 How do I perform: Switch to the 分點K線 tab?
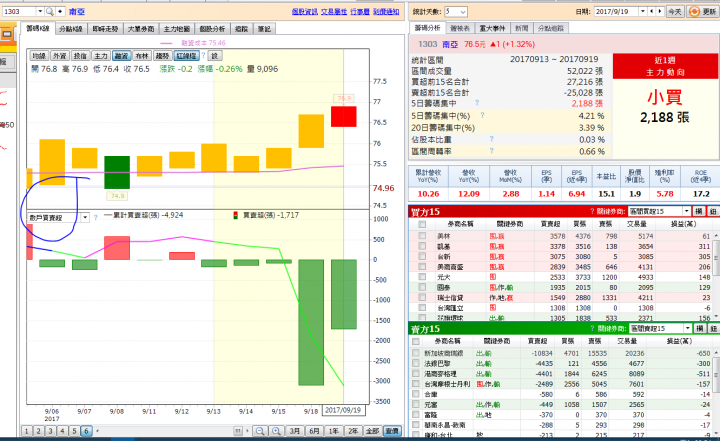pyautogui.click(x=71, y=29)
